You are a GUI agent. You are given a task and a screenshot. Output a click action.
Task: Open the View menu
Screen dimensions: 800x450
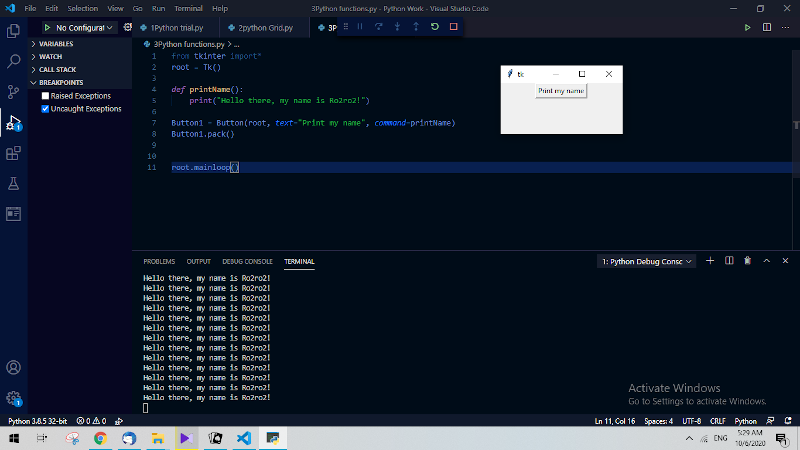(x=115, y=9)
